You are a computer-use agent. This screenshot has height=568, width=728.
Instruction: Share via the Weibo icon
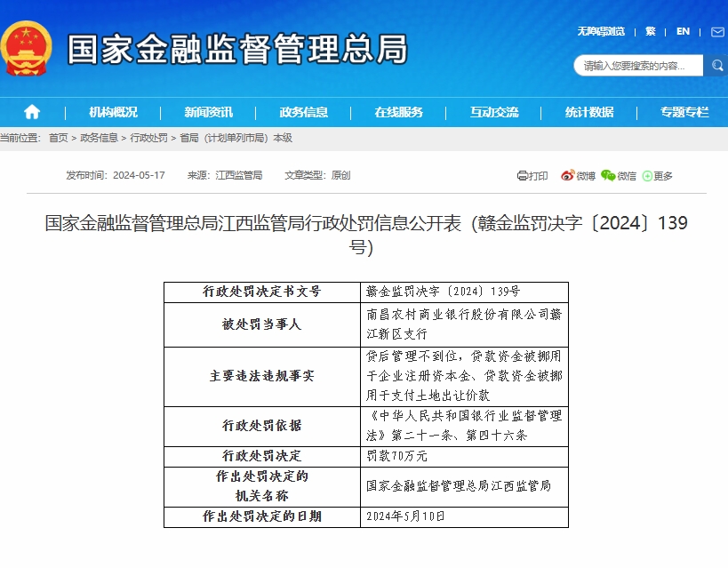[x=567, y=175]
